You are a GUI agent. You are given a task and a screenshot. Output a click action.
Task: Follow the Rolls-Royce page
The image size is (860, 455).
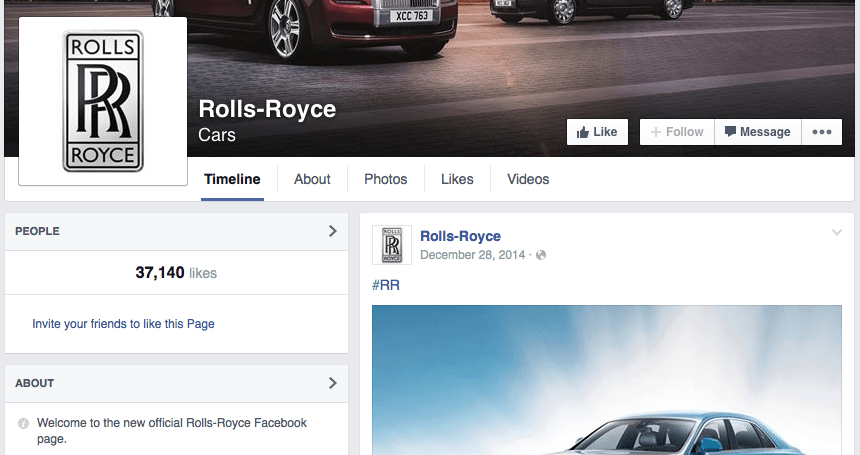(677, 132)
